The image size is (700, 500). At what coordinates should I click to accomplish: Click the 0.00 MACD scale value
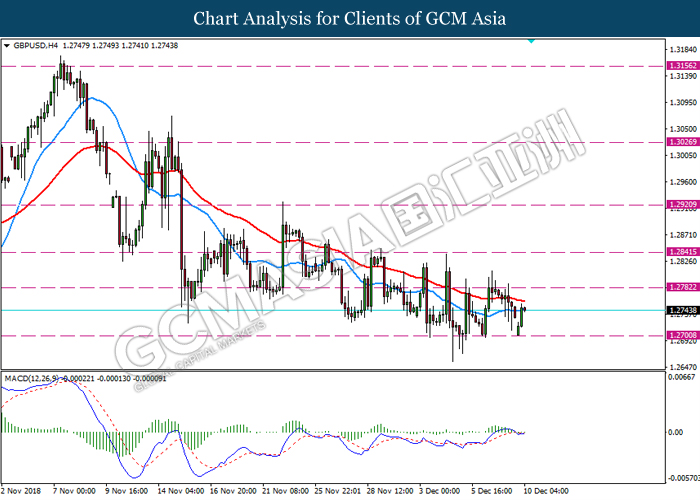click(x=675, y=432)
